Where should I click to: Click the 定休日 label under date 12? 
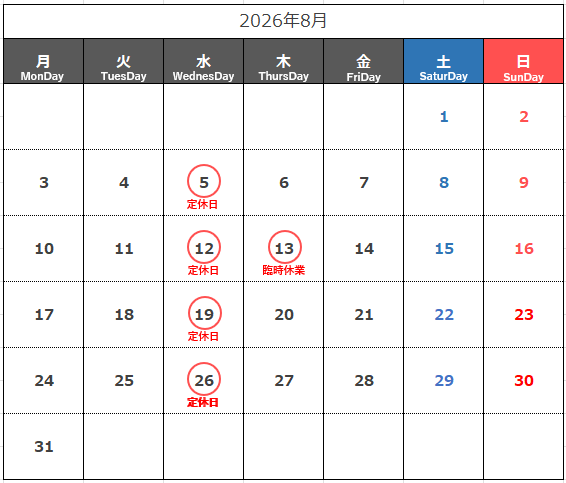203,270
